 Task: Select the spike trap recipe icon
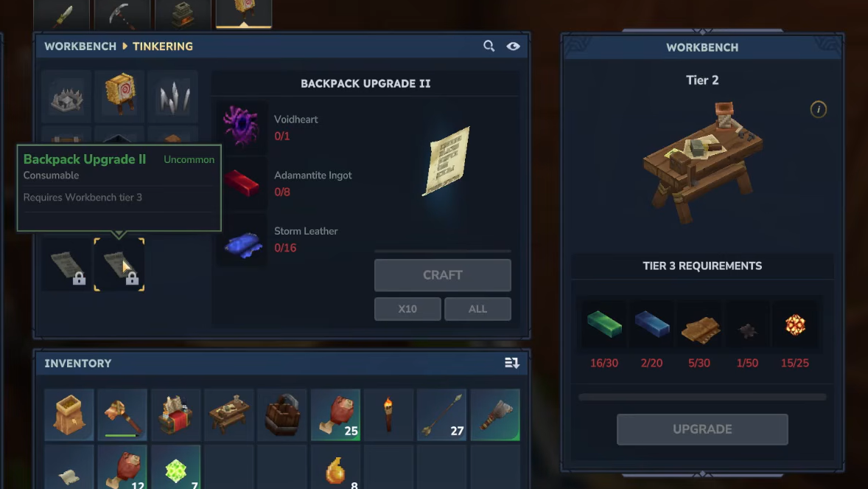66,96
